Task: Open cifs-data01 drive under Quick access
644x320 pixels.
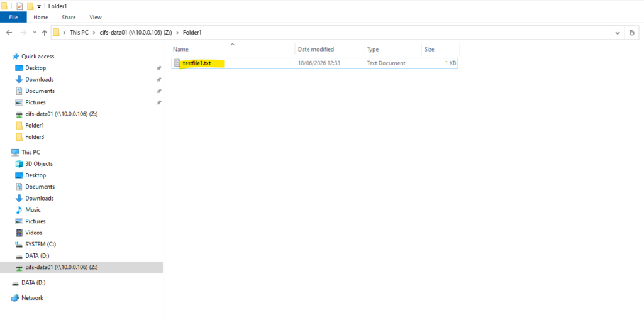Action: pos(61,114)
